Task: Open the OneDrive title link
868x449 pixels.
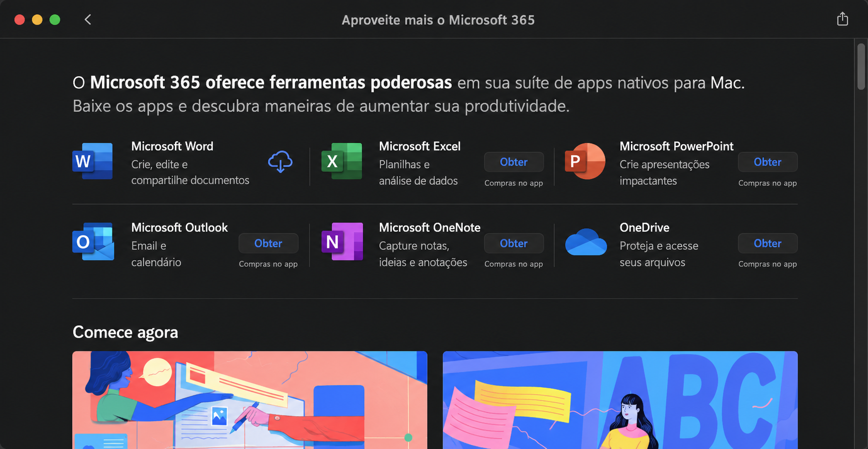Action: coord(644,227)
